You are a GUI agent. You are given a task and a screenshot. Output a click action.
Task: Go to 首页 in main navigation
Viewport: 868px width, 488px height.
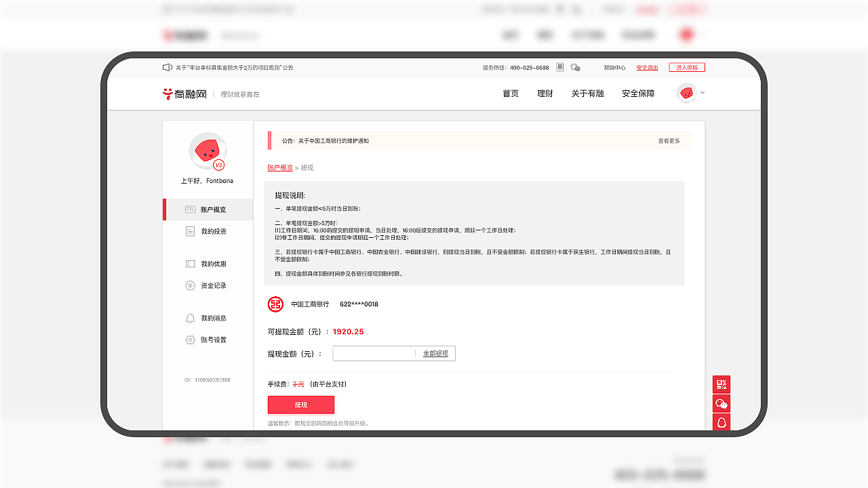pyautogui.click(x=511, y=94)
